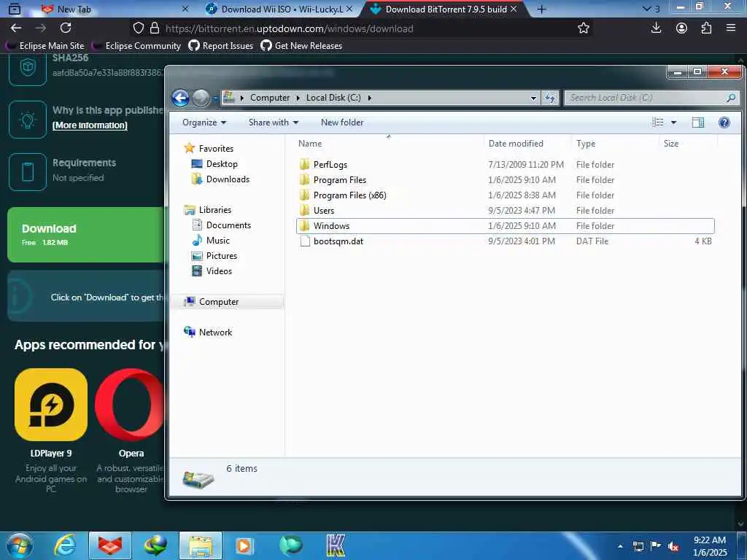The height and width of the screenshot is (560, 747).
Task: Select Network in the navigation pane
Action: 215,332
